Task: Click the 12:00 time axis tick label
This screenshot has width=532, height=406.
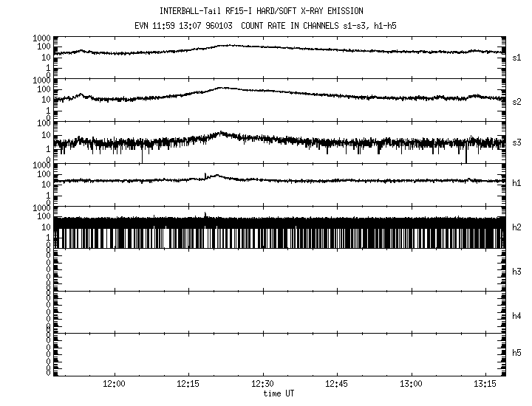Action: pos(114,385)
